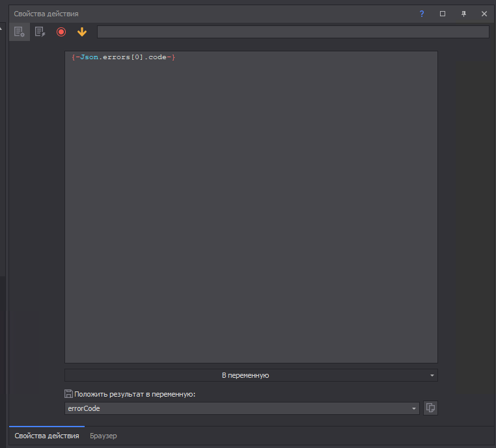Click the save icon near 'Положить результат'
Image resolution: width=496 pixels, height=448 pixels.
click(x=68, y=393)
